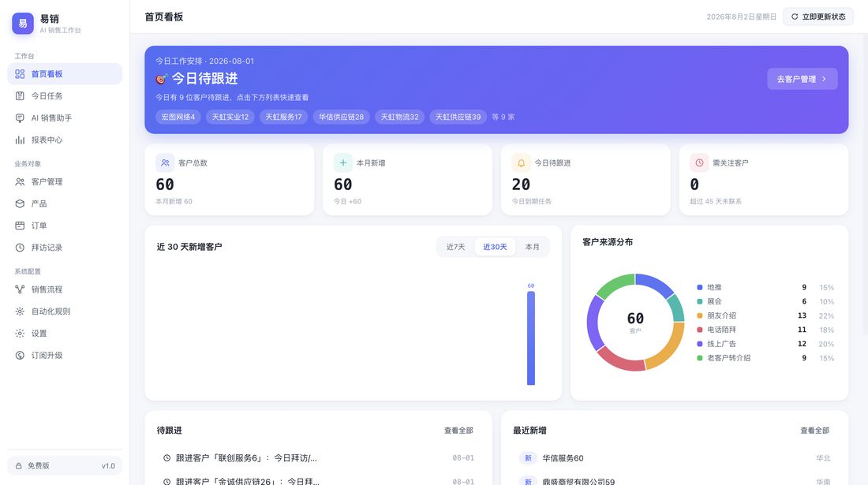Click 去客户管理 button in banner
This screenshot has height=485, width=868.
(x=803, y=79)
